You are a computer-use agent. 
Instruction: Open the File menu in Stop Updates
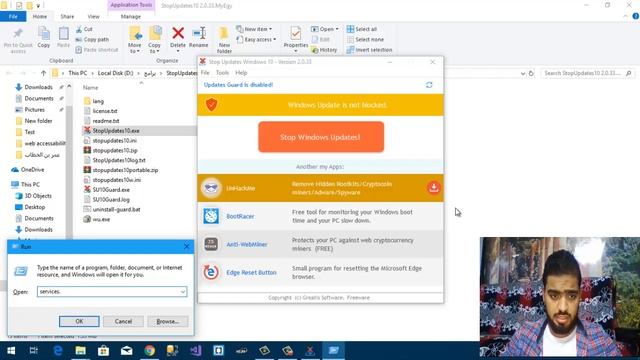(205, 73)
